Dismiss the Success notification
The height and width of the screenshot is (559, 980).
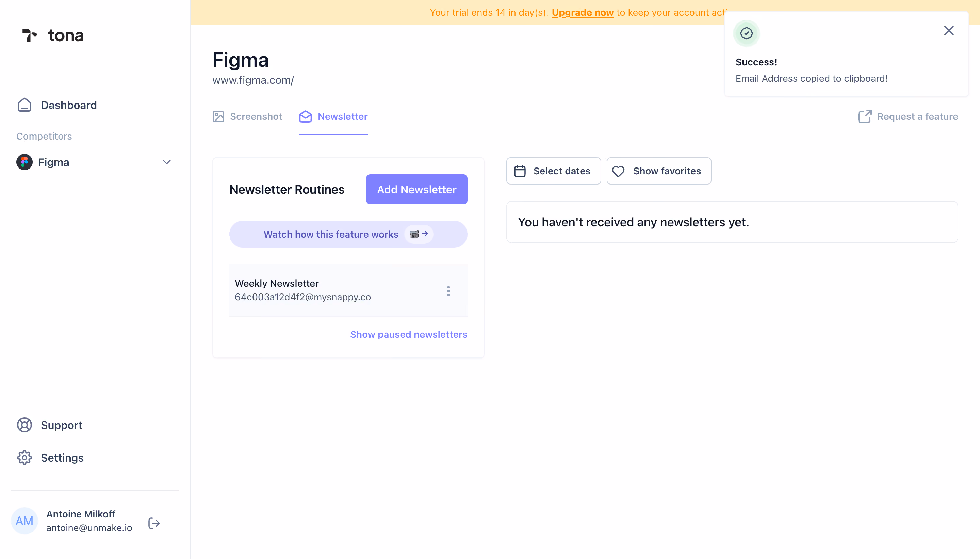[949, 31]
